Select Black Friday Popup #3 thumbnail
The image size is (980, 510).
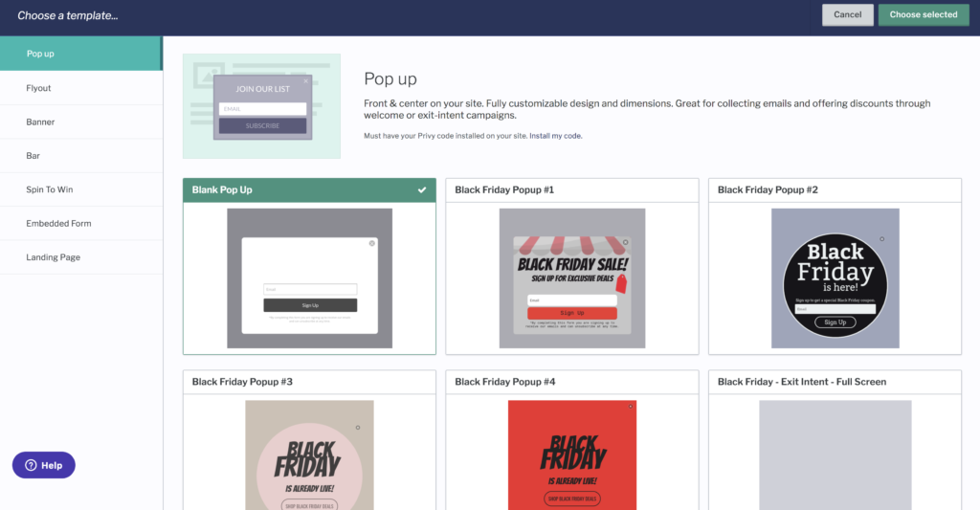[x=309, y=455]
